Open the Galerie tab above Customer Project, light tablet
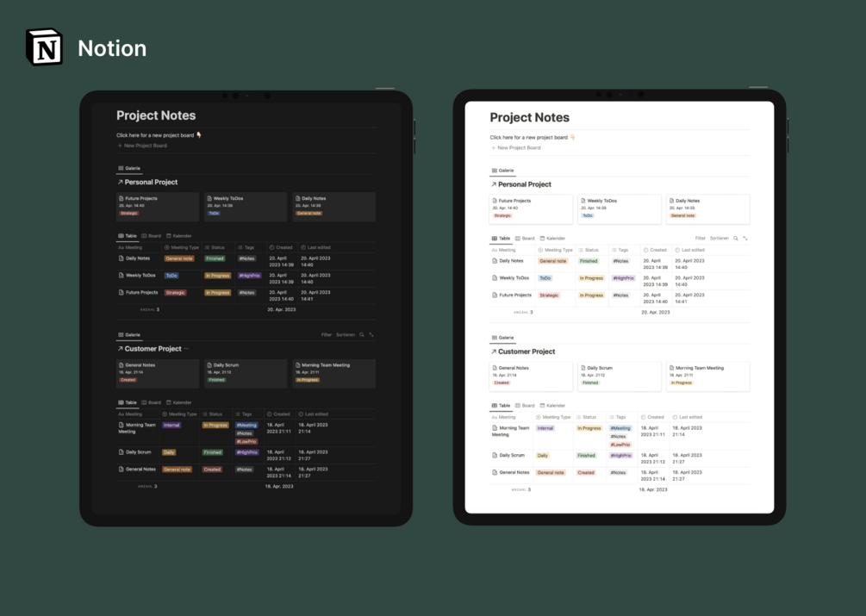 [502, 337]
